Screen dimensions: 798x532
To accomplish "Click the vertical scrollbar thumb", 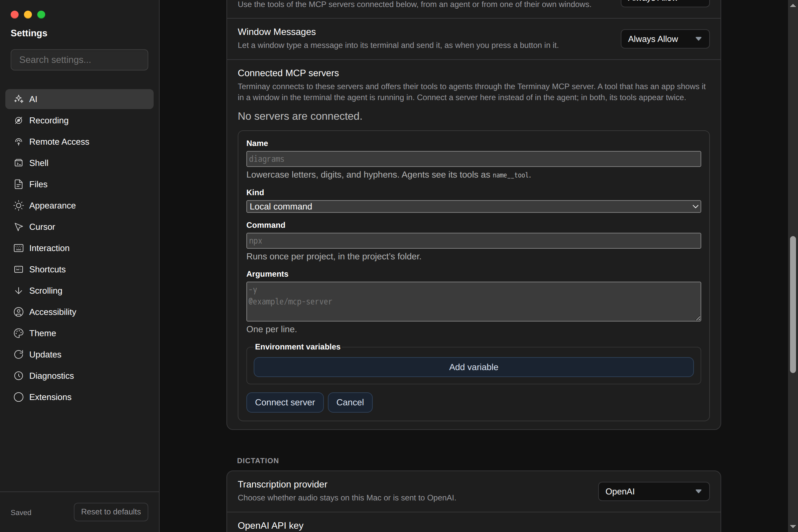I will click(x=793, y=305).
